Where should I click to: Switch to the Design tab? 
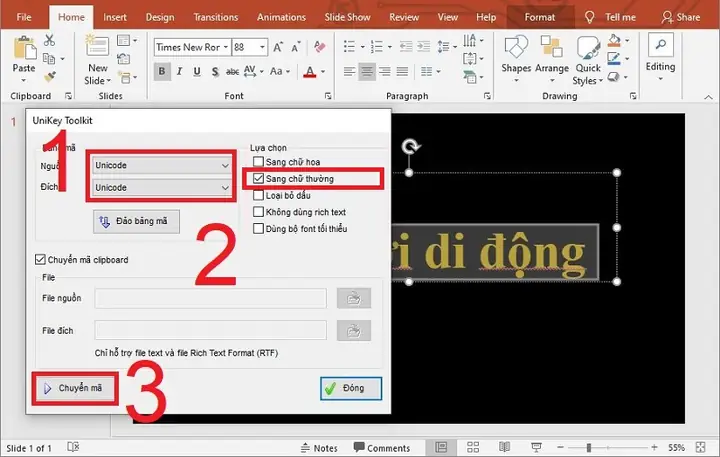(x=160, y=17)
